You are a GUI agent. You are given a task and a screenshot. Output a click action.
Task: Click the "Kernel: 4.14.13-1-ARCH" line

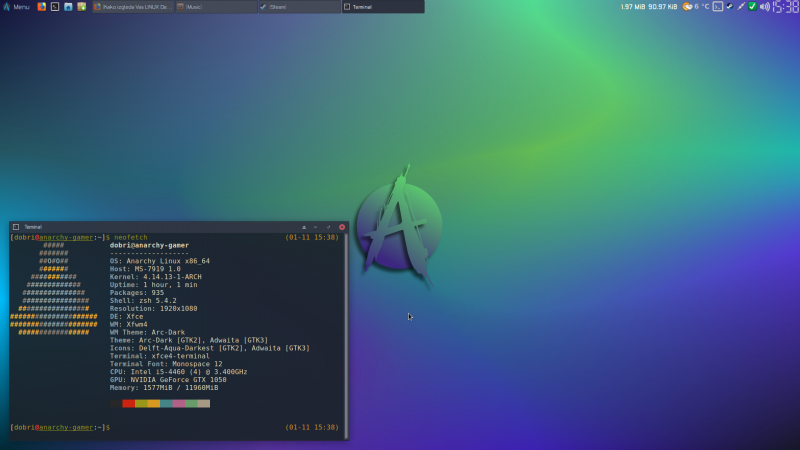[156, 277]
